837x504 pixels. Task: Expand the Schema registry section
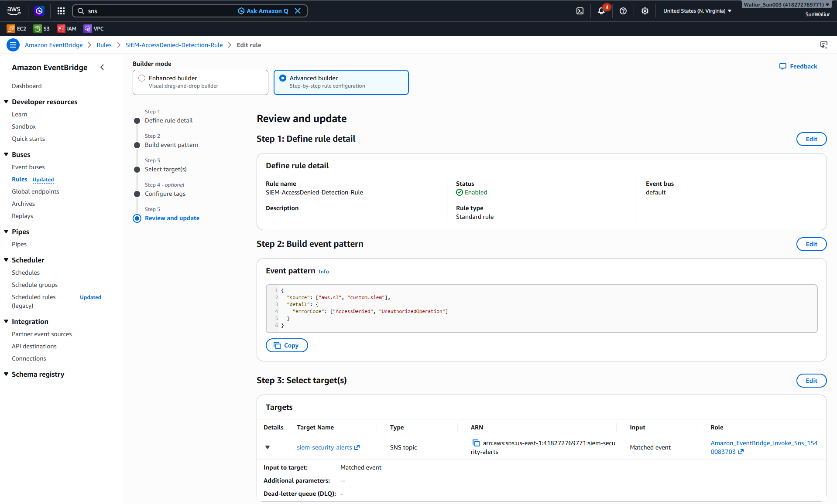[6, 374]
